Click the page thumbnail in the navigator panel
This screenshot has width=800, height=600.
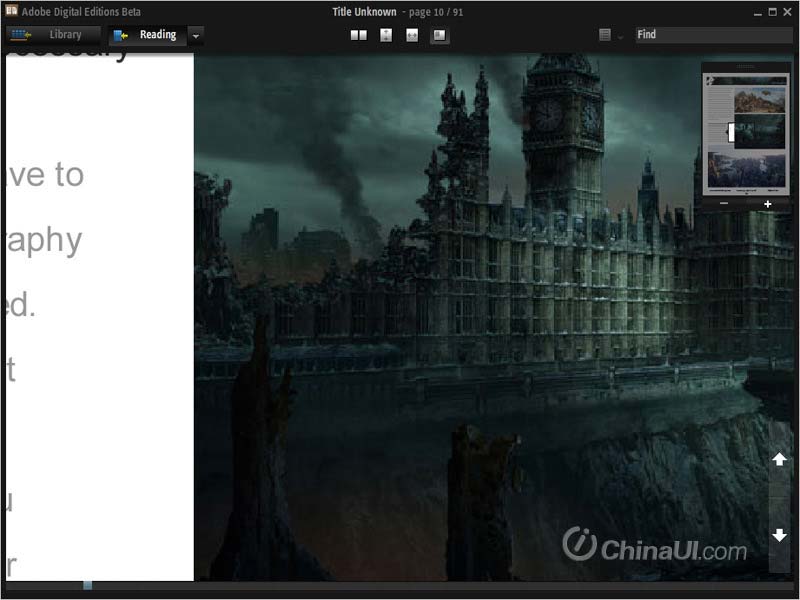click(746, 134)
